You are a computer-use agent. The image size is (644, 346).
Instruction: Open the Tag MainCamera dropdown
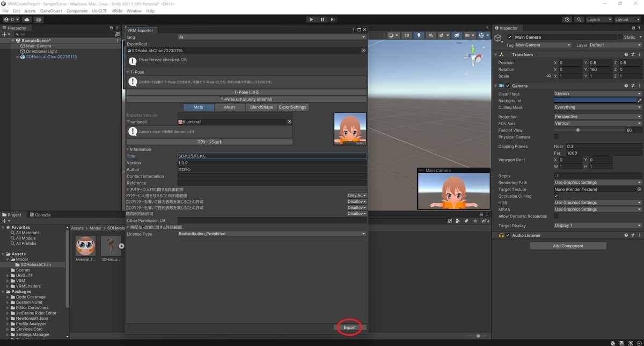click(543, 45)
